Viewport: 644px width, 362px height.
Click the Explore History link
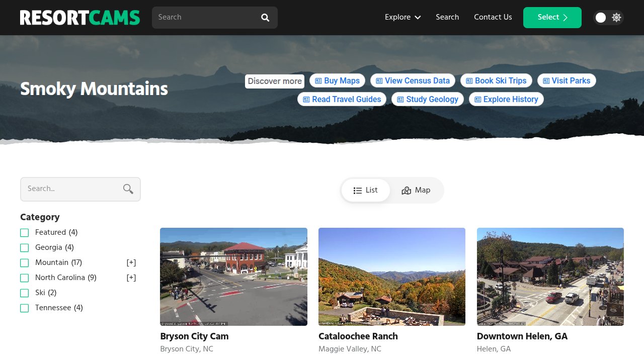[506, 99]
